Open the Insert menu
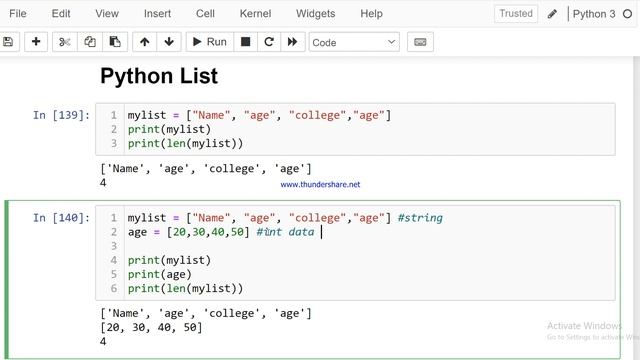Screen dimensions: 640x360 (x=157, y=13)
